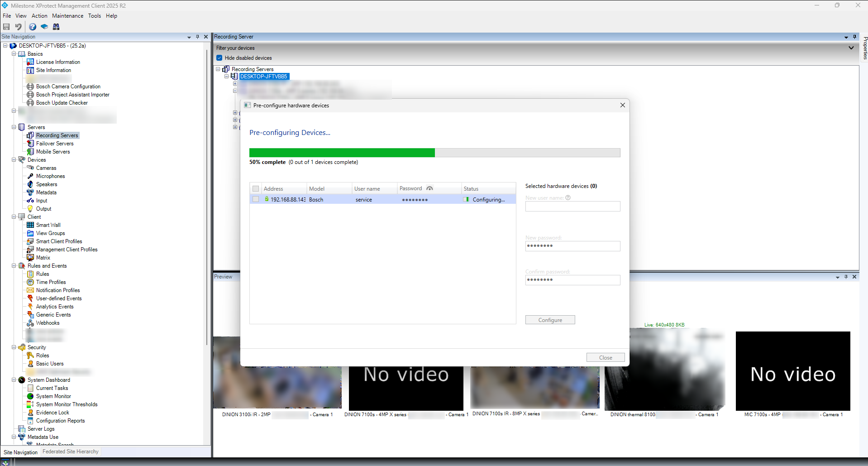The width and height of the screenshot is (868, 466).
Task: Select the Microphones device icon
Action: (x=30, y=176)
